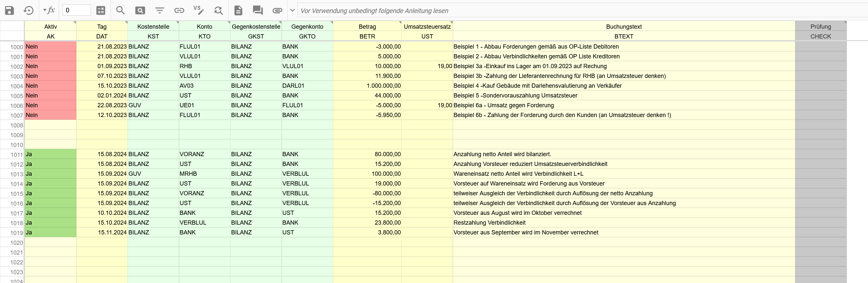Click the VS pencil compare-edit icon

pyautogui.click(x=199, y=10)
